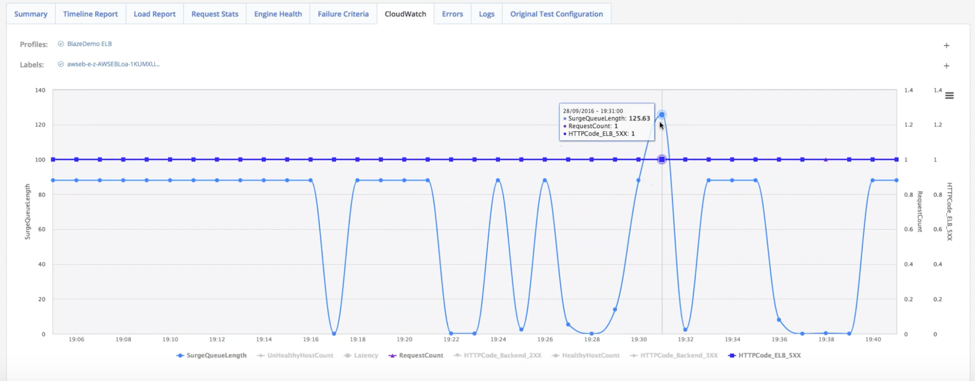This screenshot has width=975, height=381.
Task: Click the SurgeQueueLength point at 19:29
Action: 615,310
